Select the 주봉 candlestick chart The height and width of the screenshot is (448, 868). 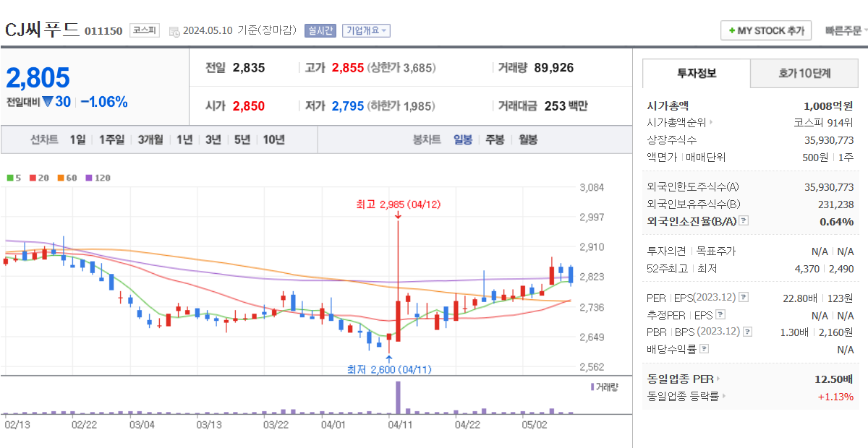495,140
